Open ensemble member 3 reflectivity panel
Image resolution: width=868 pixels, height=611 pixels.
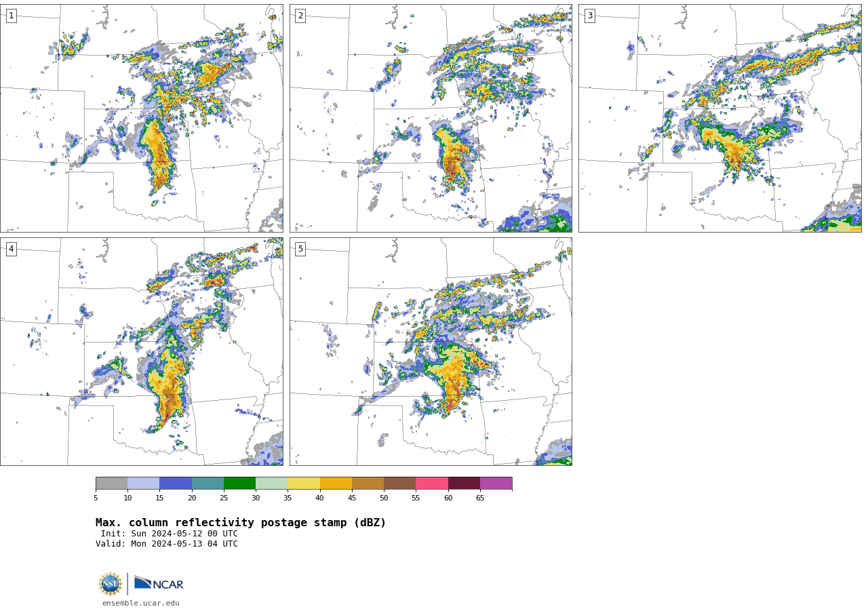coord(719,118)
